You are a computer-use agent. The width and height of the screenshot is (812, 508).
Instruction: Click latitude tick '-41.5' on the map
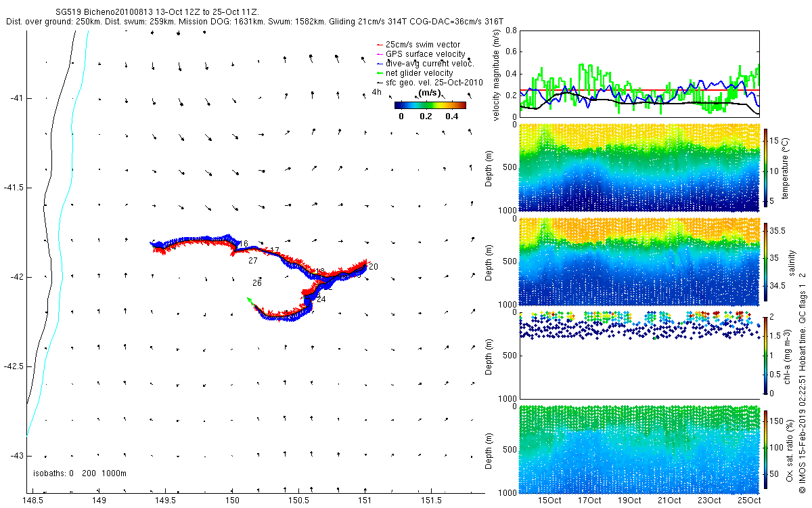point(14,188)
